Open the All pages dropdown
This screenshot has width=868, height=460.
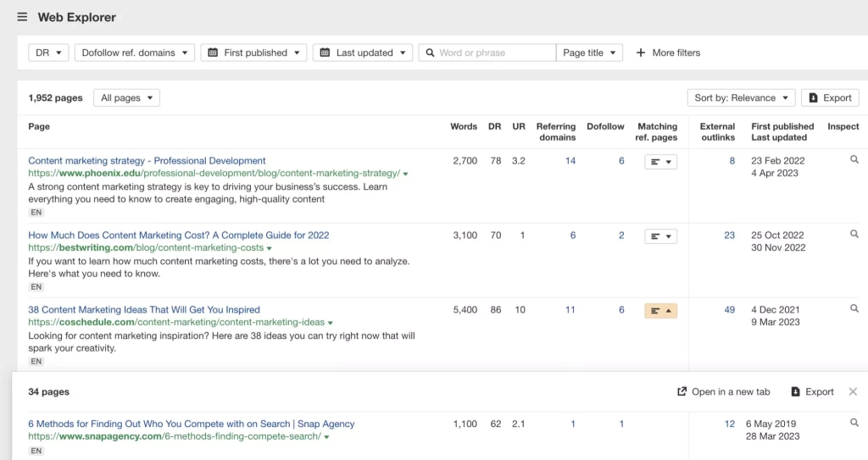pyautogui.click(x=127, y=98)
